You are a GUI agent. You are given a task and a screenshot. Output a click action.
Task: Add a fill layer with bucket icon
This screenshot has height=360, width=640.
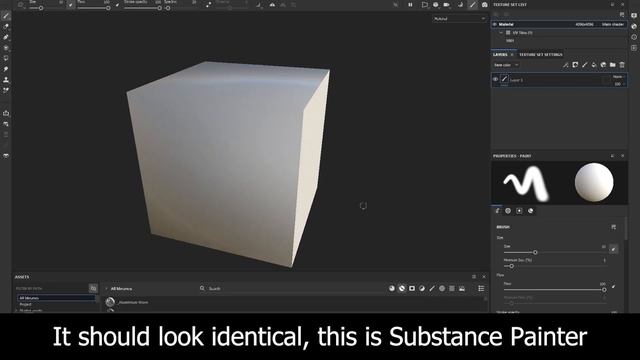coord(594,65)
